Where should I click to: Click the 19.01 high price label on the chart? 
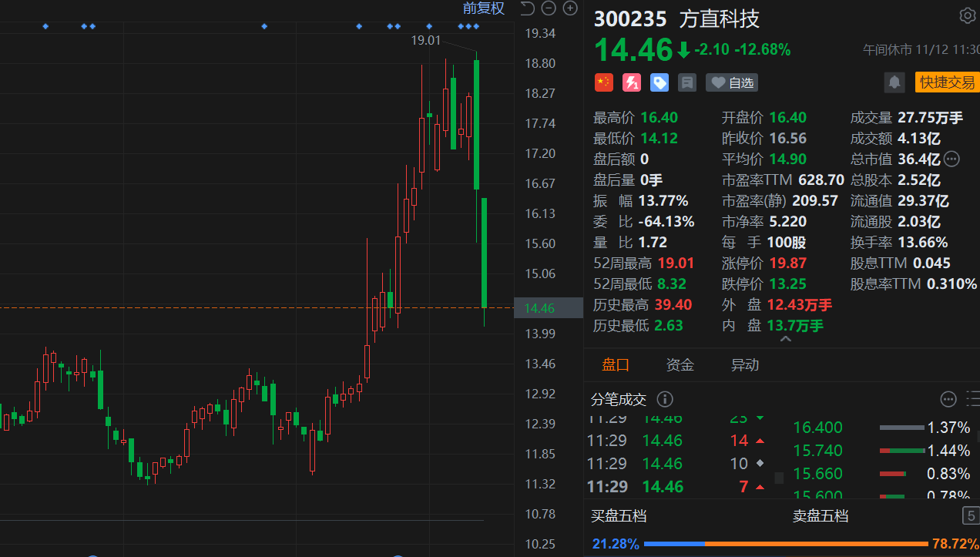coord(426,40)
